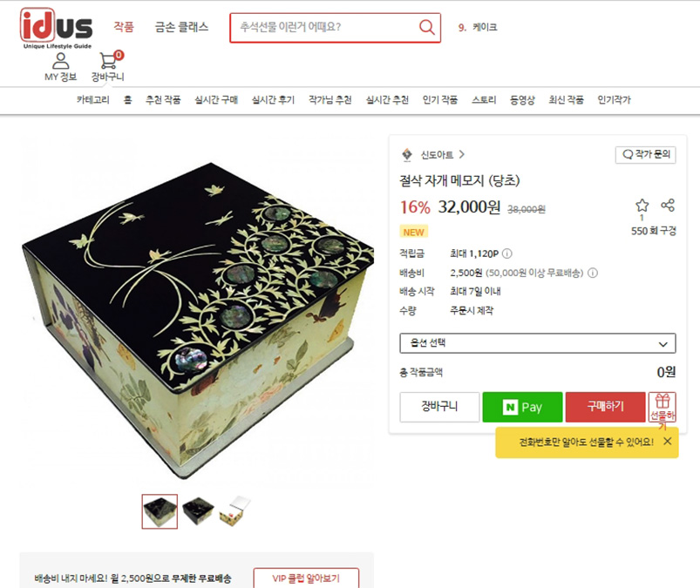Click 적립금 info icon

pos(507,253)
